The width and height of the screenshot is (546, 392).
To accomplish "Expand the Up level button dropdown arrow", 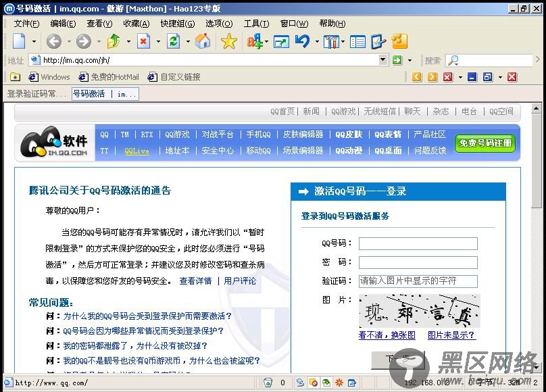I will 128,41.
